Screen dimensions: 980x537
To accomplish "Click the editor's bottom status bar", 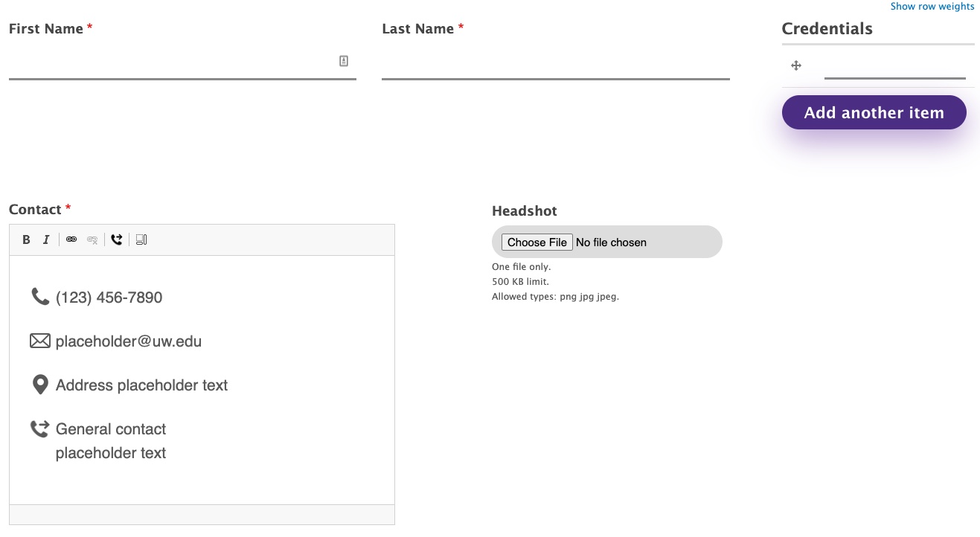I will click(x=202, y=515).
